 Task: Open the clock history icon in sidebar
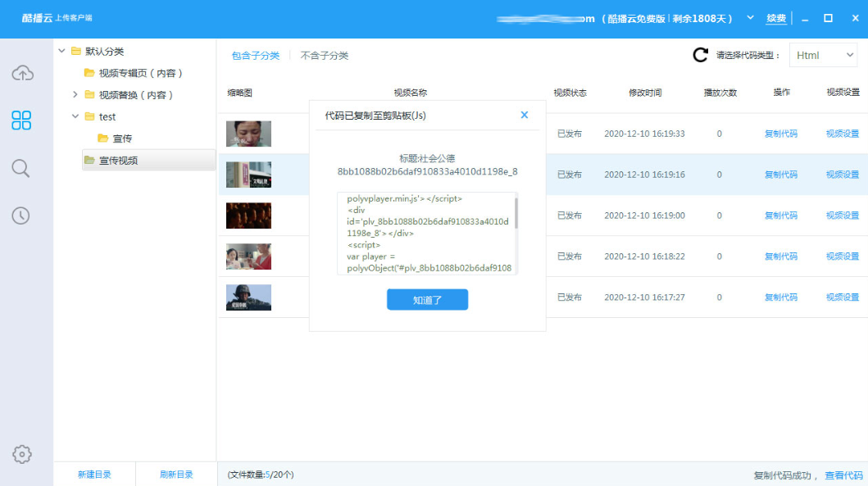coord(21,216)
